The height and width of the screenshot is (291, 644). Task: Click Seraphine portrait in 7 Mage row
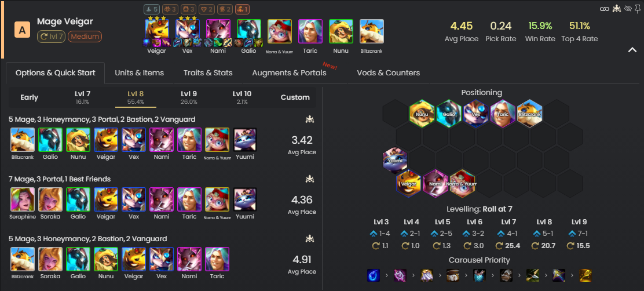point(20,200)
